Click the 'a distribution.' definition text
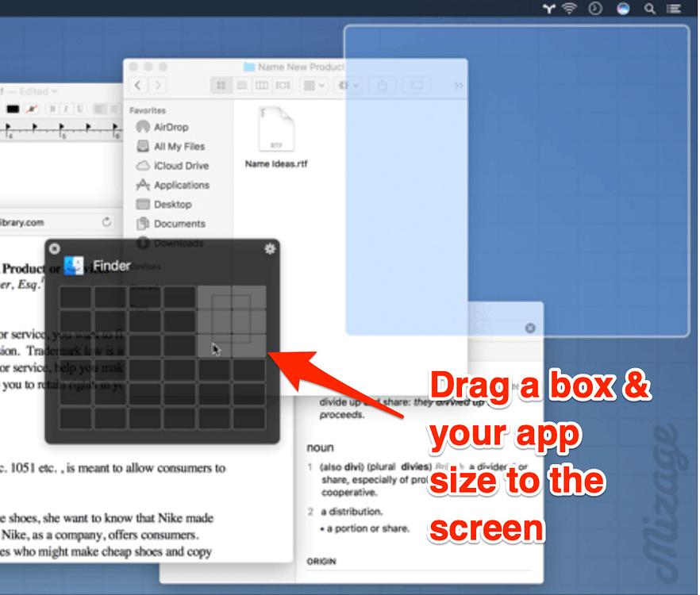The height and width of the screenshot is (595, 700). click(x=352, y=512)
